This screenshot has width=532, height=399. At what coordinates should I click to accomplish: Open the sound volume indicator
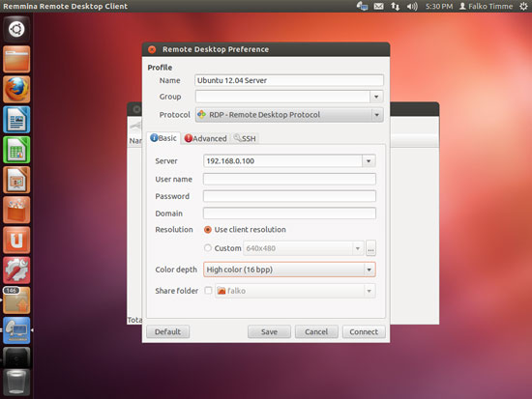point(412,6)
